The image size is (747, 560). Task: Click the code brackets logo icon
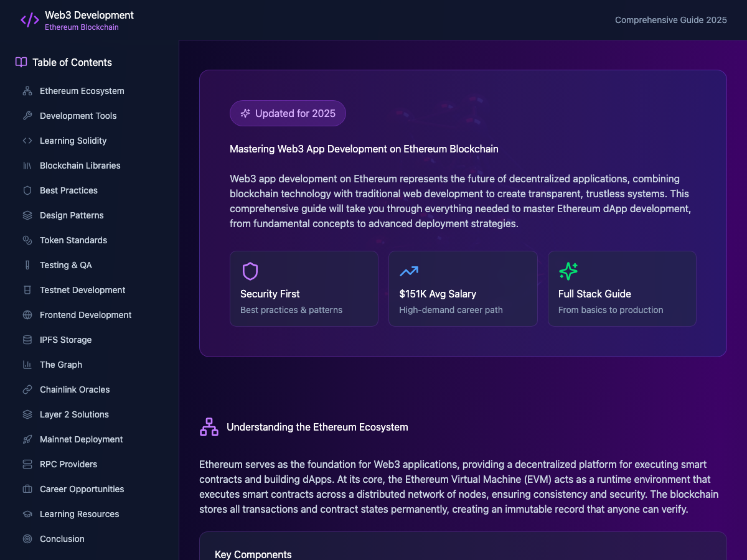30,20
